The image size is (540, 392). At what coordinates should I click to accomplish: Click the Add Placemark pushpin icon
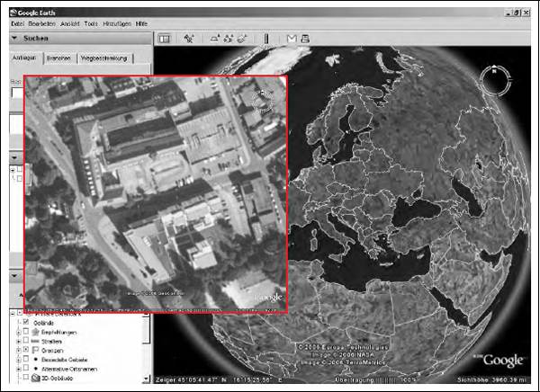point(189,39)
